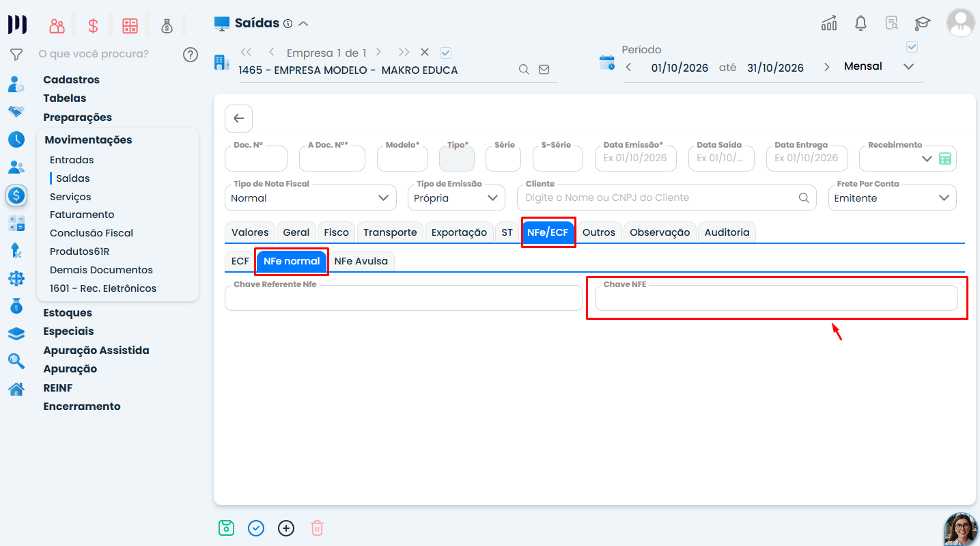Open the user profile avatar
The height and width of the screenshot is (546, 980).
click(x=961, y=23)
